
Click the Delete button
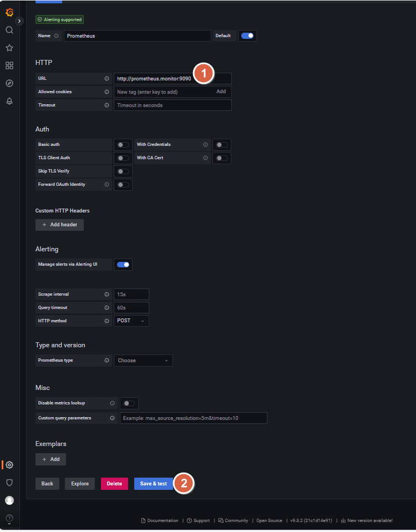[114, 484]
